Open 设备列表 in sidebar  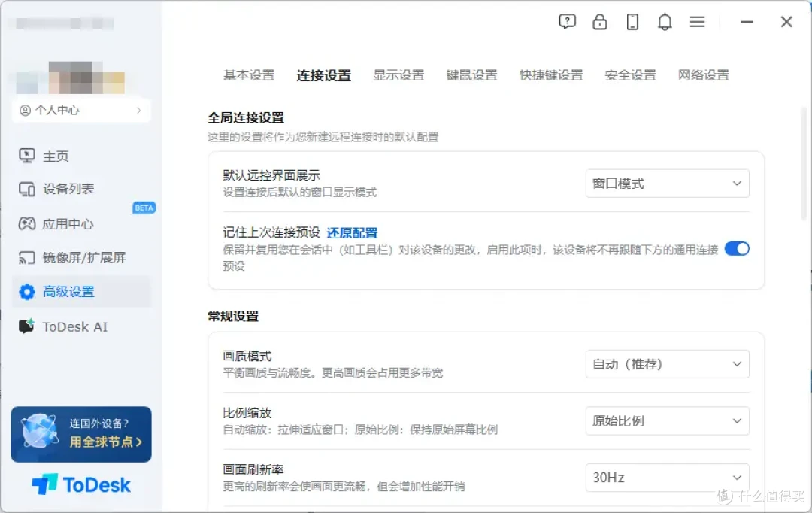[x=68, y=189]
